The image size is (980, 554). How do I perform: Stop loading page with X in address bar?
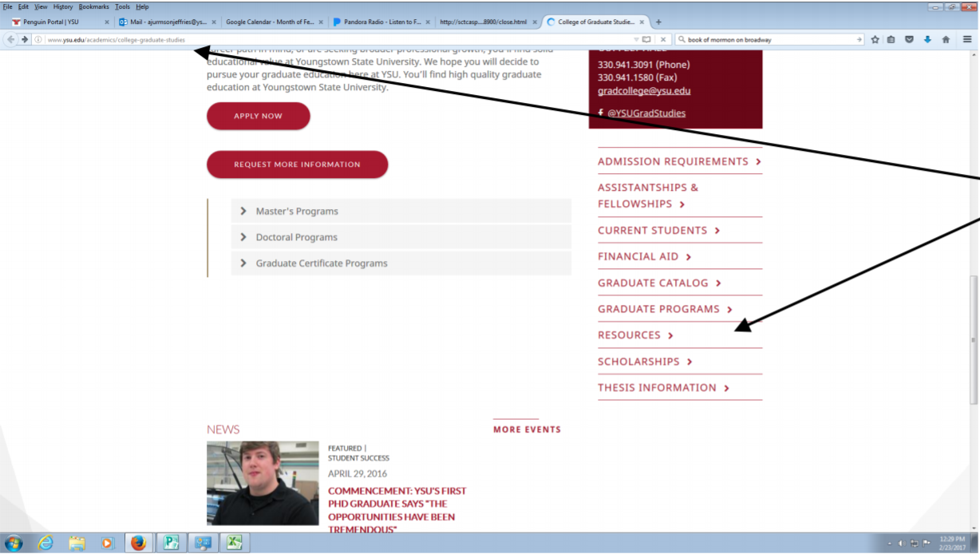(663, 39)
